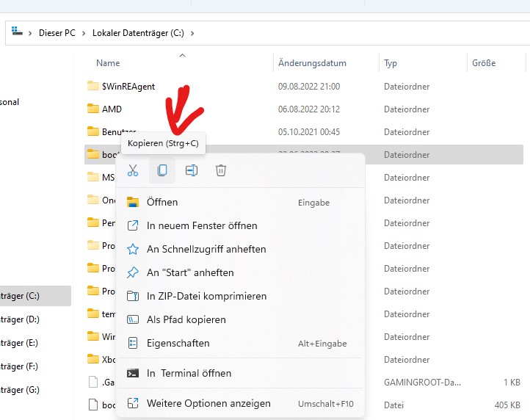This screenshot has height=420, width=530.
Task: Expand chevron before Dieser PC breadcrumb
Action: click(x=30, y=33)
